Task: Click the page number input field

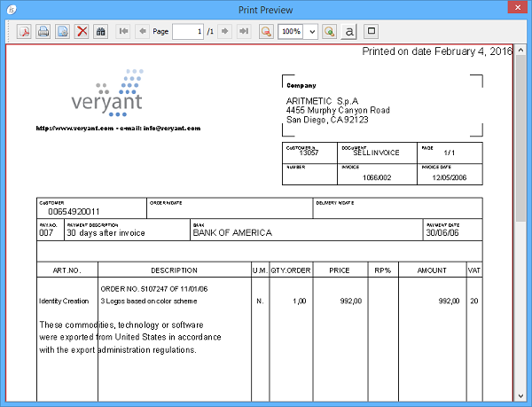Action: (187, 31)
